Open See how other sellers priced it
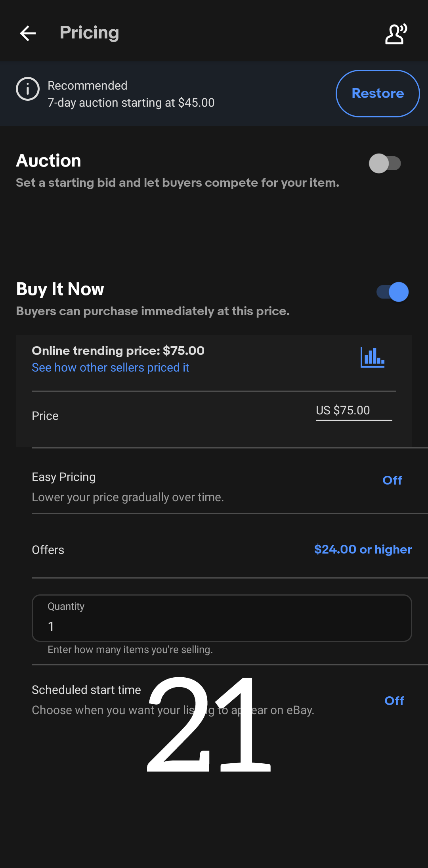Screen dimensions: 428x868 point(110,368)
